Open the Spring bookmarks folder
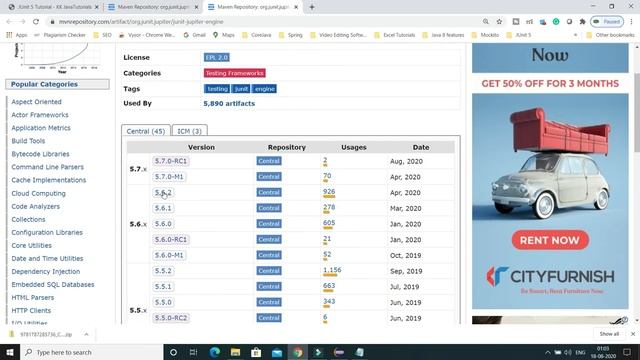This screenshot has height=360, width=640. click(291, 35)
